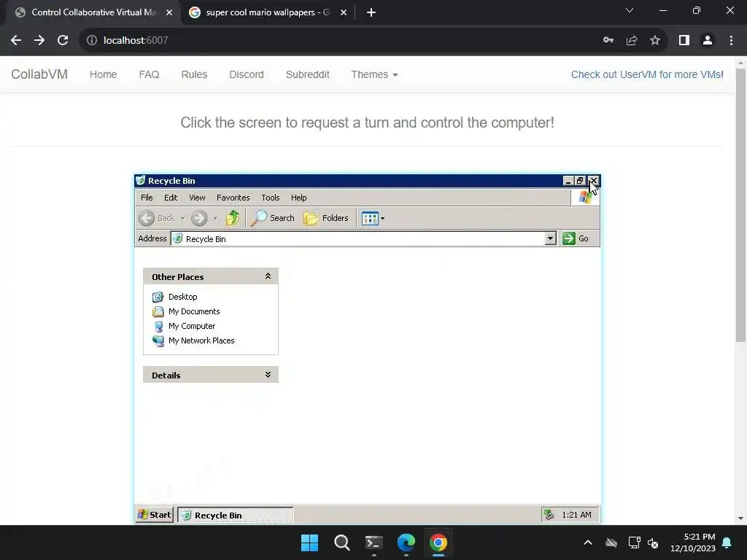
Task: Open Desktop in Other Places
Action: pos(182,297)
